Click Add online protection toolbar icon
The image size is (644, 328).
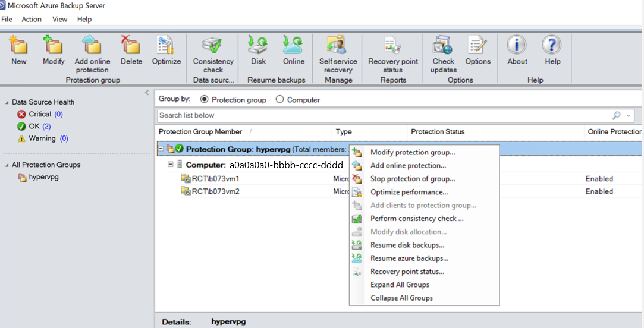point(92,45)
